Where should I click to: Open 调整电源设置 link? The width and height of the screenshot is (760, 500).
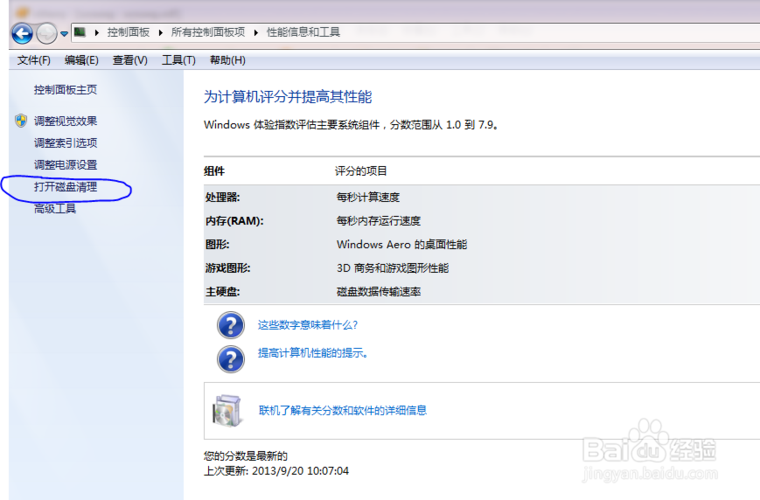(65, 165)
